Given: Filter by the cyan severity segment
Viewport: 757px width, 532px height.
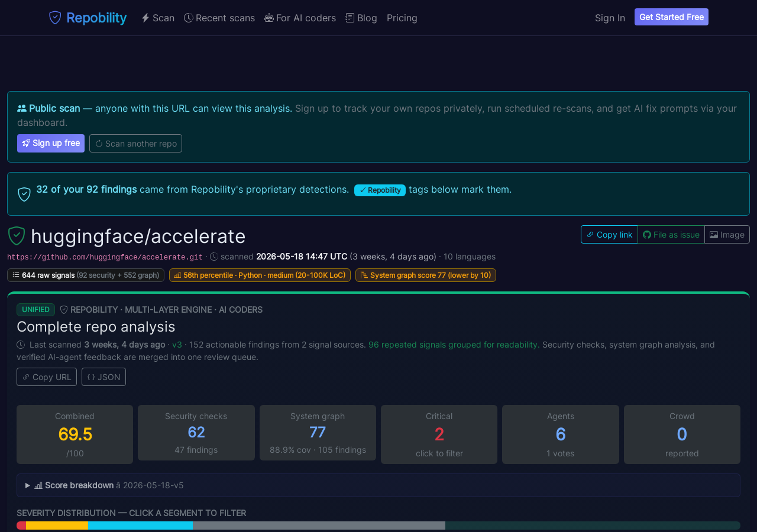Looking at the screenshot, I should point(140,525).
